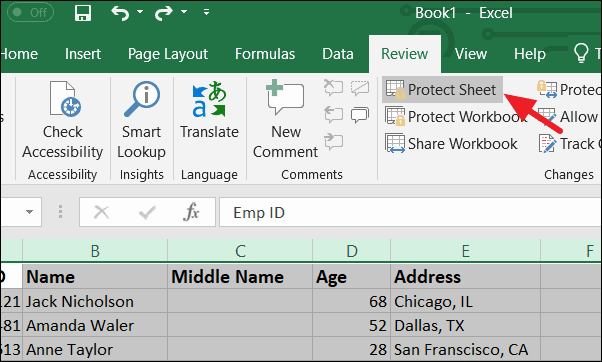Click the formula bar showing Emp ID
Image resolution: width=602 pixels, height=362 pixels.
point(410,212)
